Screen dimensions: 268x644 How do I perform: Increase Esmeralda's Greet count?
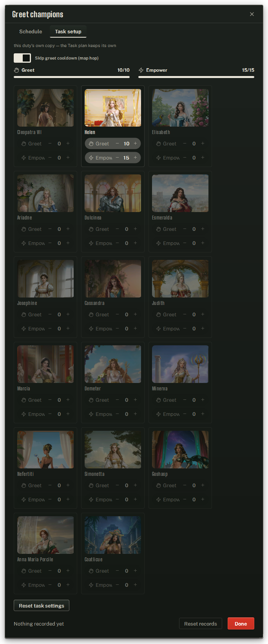pos(203,229)
